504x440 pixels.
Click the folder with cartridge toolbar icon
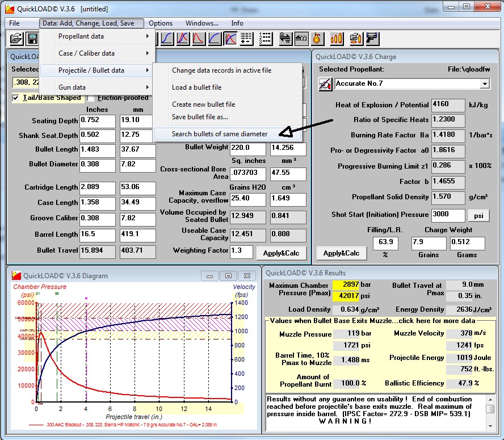[x=356, y=39]
